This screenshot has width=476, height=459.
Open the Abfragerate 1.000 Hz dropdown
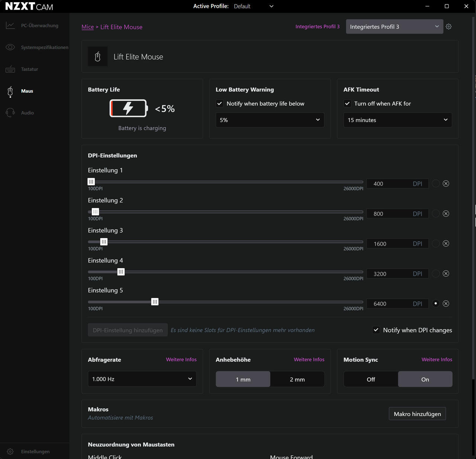pyautogui.click(x=142, y=379)
